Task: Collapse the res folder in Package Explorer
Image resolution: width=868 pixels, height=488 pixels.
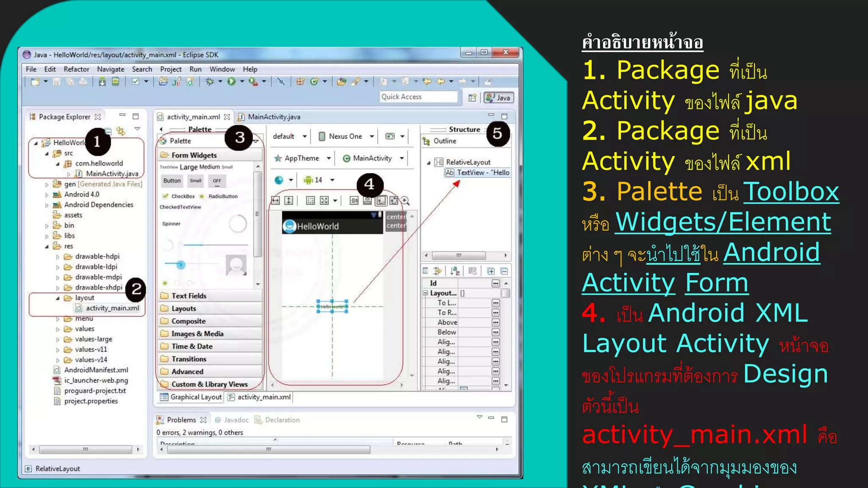Action: [47, 247]
